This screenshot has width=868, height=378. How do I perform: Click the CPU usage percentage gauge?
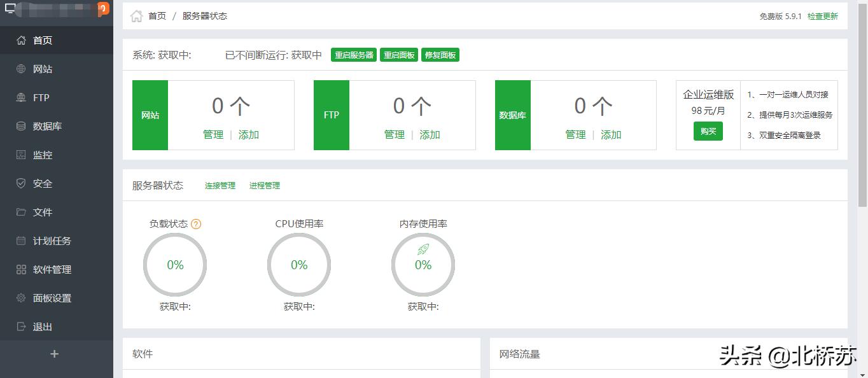298,265
